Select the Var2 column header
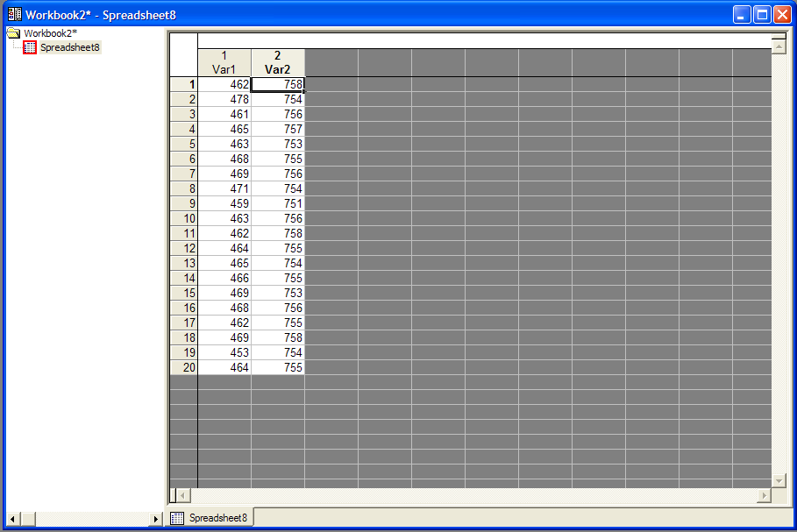Image resolution: width=797 pixels, height=532 pixels. tap(278, 63)
